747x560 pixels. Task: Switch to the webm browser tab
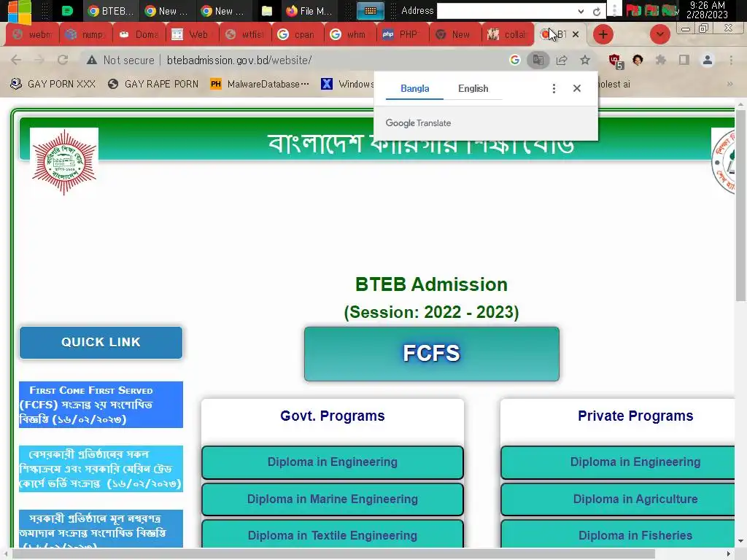32,34
